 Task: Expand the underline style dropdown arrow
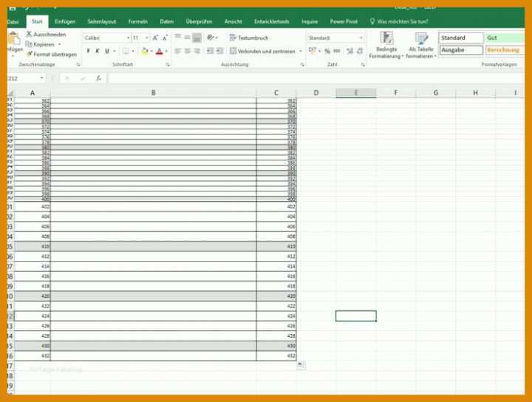115,51
